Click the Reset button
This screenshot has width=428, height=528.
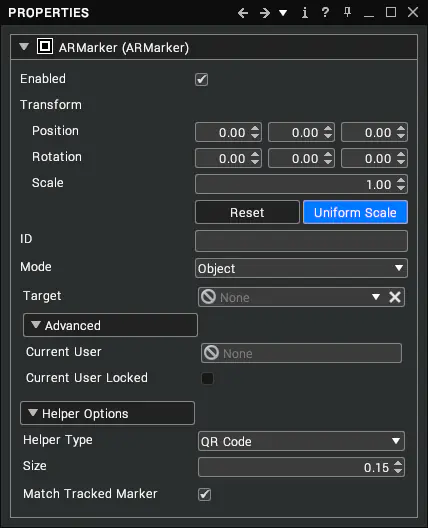[247, 212]
